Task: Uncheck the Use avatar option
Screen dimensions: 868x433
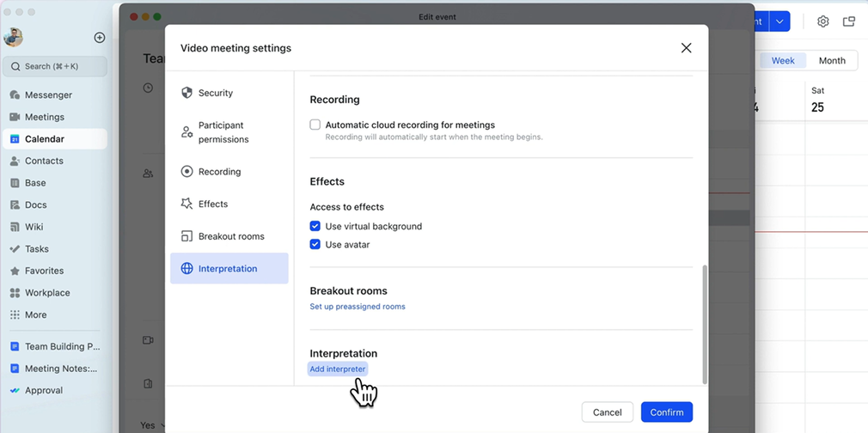Action: tap(315, 245)
